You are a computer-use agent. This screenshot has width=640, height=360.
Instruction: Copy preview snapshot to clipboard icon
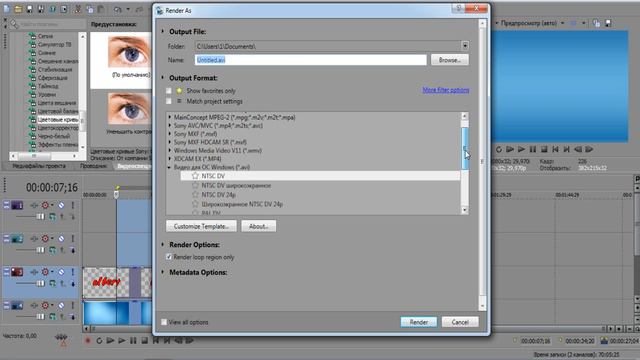pyautogui.click(x=596, y=23)
